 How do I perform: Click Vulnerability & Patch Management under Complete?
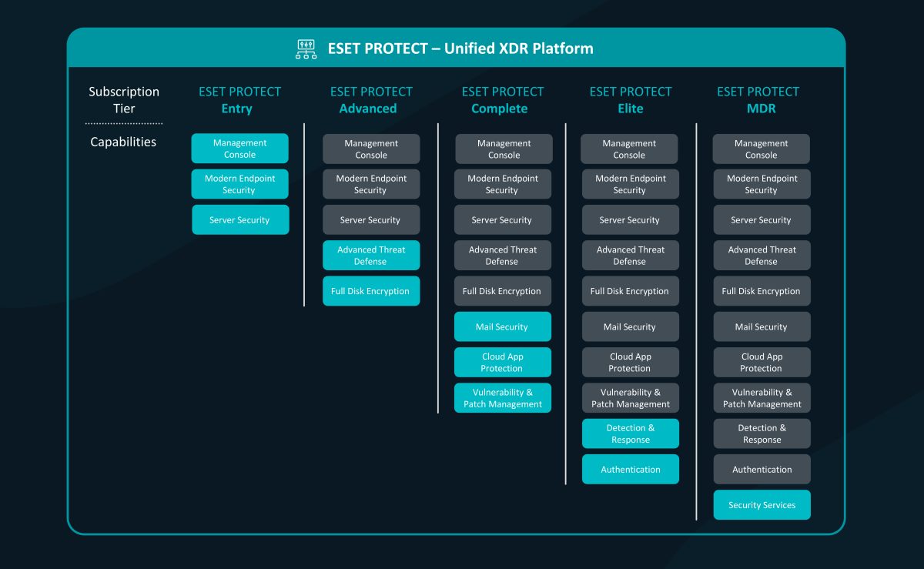coord(502,397)
